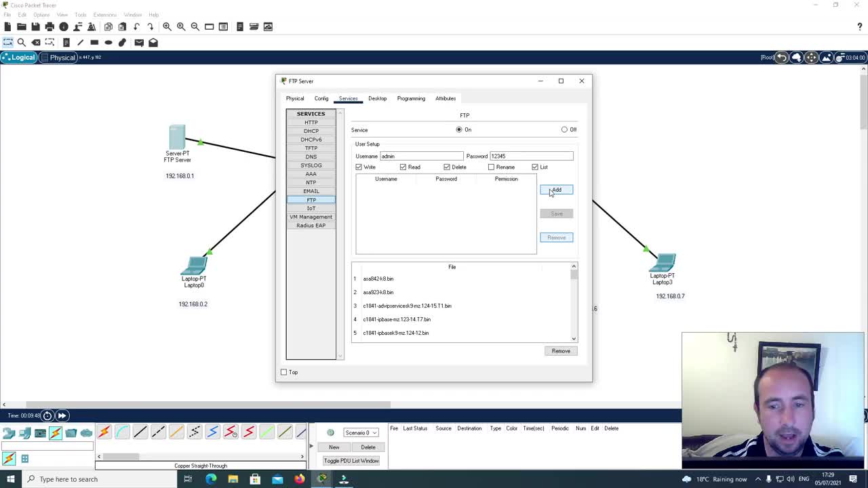This screenshot has height=488, width=868.
Task: Click the Zoom Out magnifier icon
Action: coord(195,26)
